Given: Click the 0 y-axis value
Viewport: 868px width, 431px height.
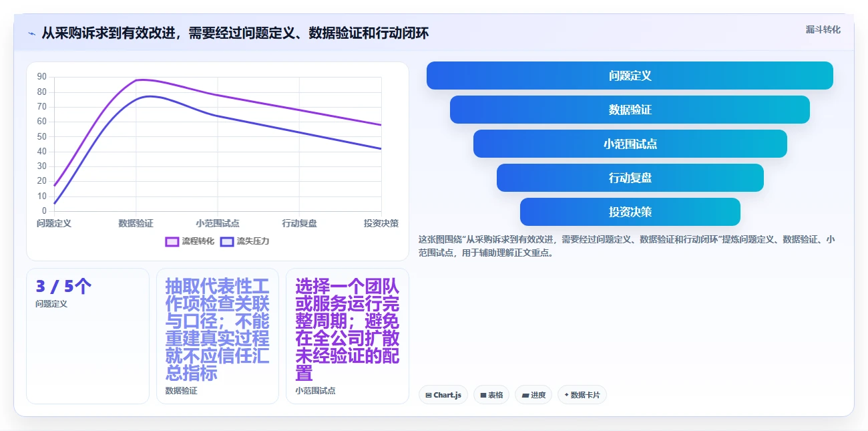Looking at the screenshot, I should 44,211.
